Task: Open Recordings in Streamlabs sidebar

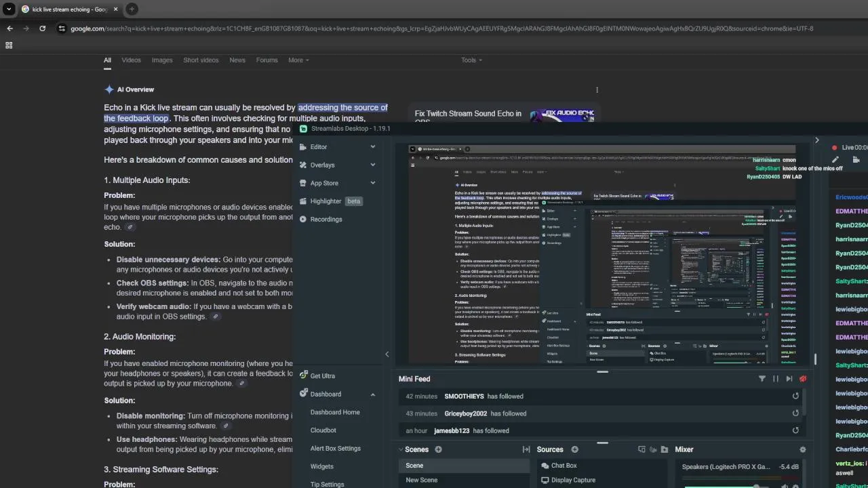Action: click(321, 220)
